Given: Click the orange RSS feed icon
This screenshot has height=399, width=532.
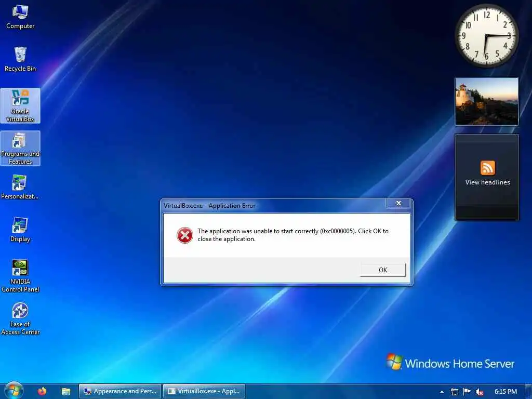Looking at the screenshot, I should pyautogui.click(x=487, y=168).
